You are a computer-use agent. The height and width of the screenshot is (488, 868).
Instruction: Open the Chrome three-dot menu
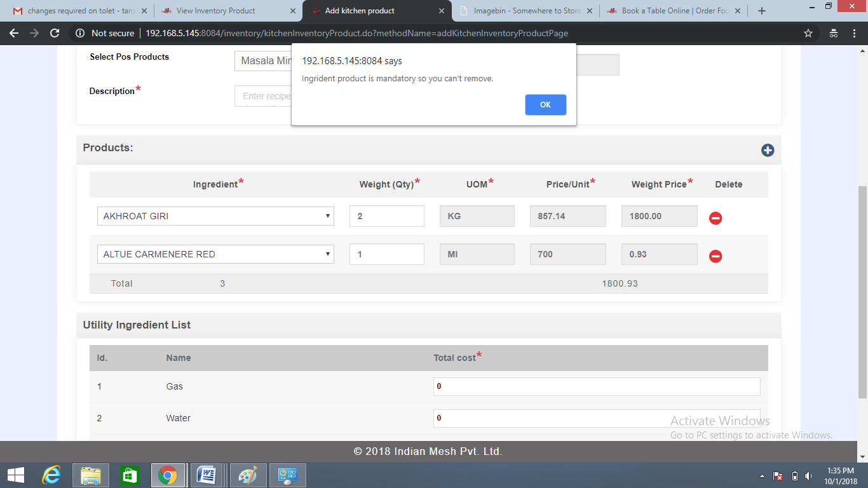[x=855, y=33]
